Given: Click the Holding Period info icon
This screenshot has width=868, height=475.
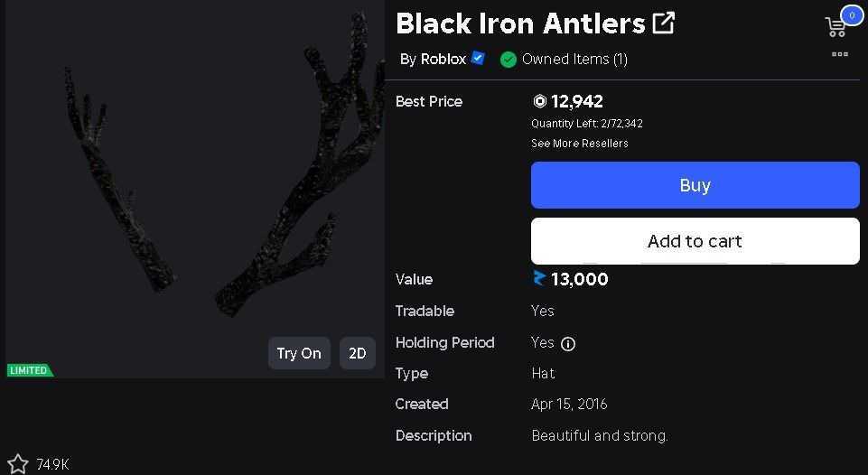Looking at the screenshot, I should 568,344.
